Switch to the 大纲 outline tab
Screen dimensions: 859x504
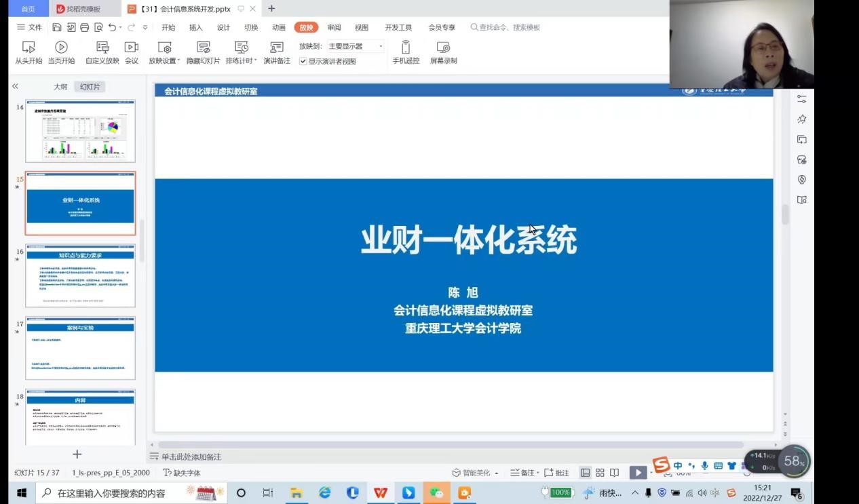click(60, 87)
